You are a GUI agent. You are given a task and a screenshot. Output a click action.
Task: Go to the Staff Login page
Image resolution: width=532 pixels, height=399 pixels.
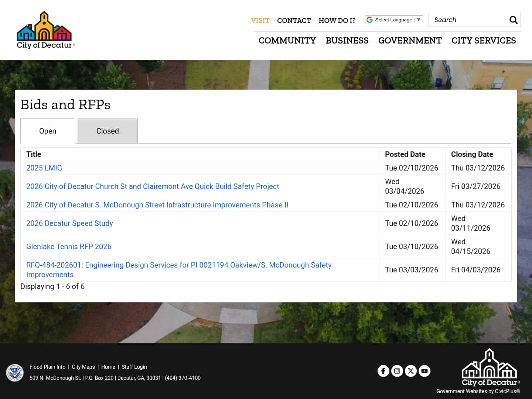tap(134, 367)
